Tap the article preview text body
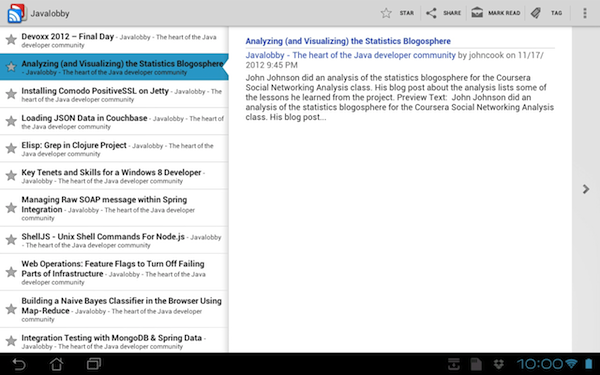Image resolution: width=600 pixels, height=375 pixels. point(399,97)
